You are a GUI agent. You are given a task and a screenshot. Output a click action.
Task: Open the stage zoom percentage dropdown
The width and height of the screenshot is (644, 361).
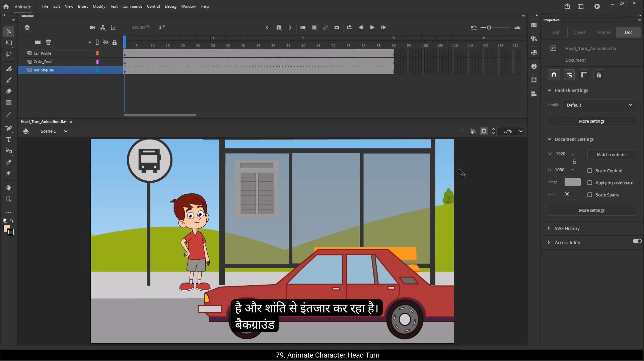coord(521,131)
